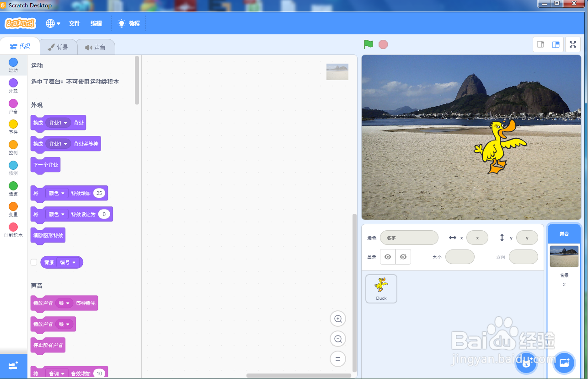Click the hide sprite crossed-eye icon
The height and width of the screenshot is (379, 588).
(403, 257)
